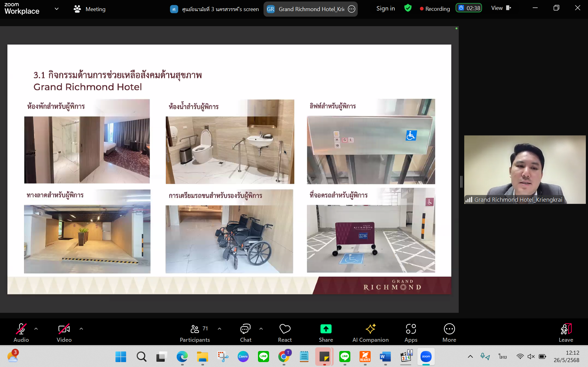Leave the meeting
The width and height of the screenshot is (588, 367).
click(x=566, y=333)
